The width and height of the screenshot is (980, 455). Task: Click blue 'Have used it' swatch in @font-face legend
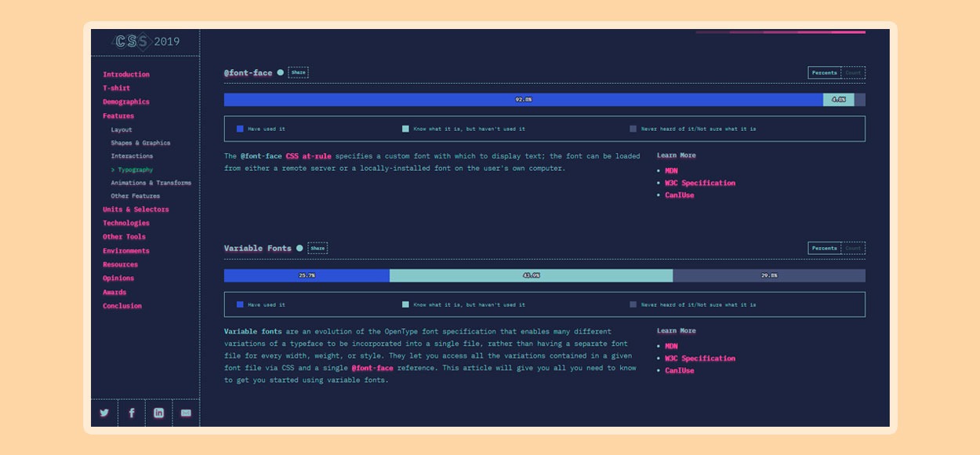240,129
